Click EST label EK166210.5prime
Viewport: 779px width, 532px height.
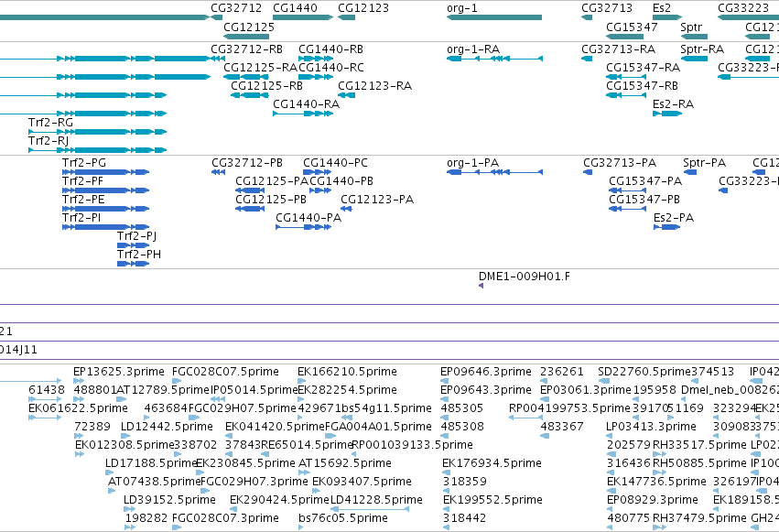347,372
